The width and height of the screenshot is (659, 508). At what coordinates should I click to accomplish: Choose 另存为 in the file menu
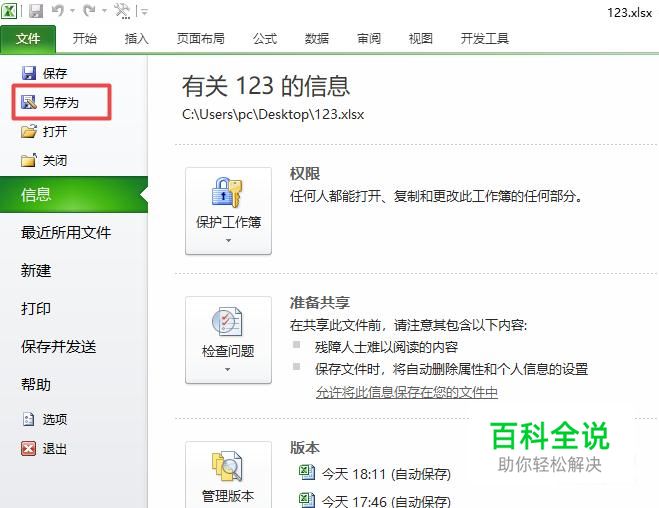(61, 102)
